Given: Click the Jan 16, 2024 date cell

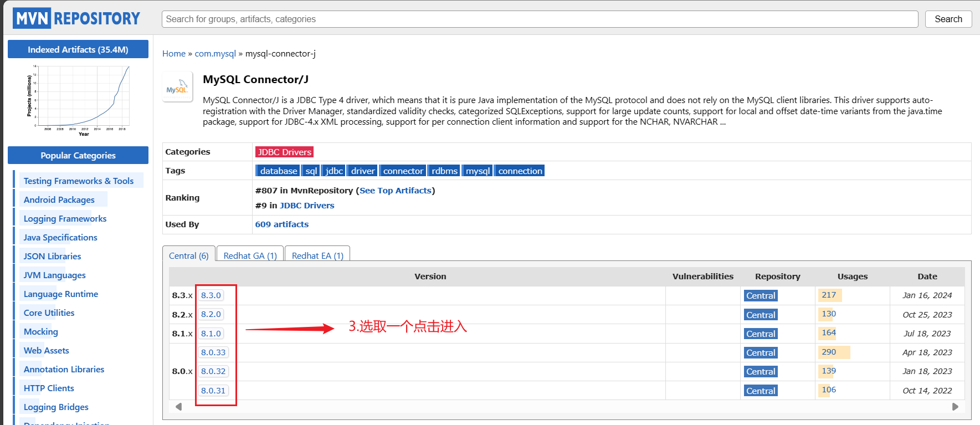Looking at the screenshot, I should point(927,295).
